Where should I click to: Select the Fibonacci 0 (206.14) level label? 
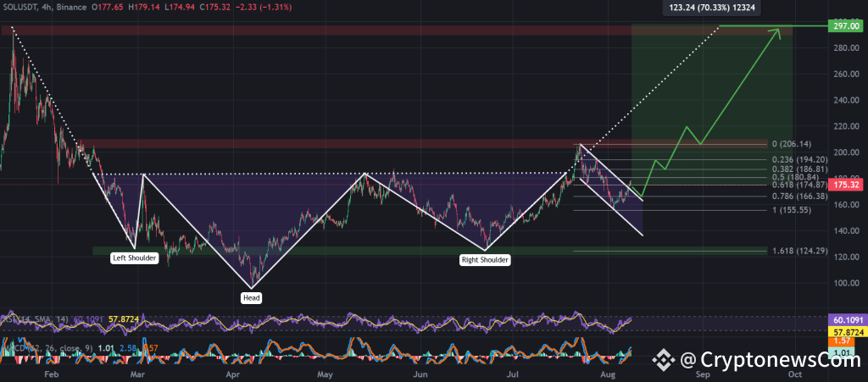[x=792, y=144]
